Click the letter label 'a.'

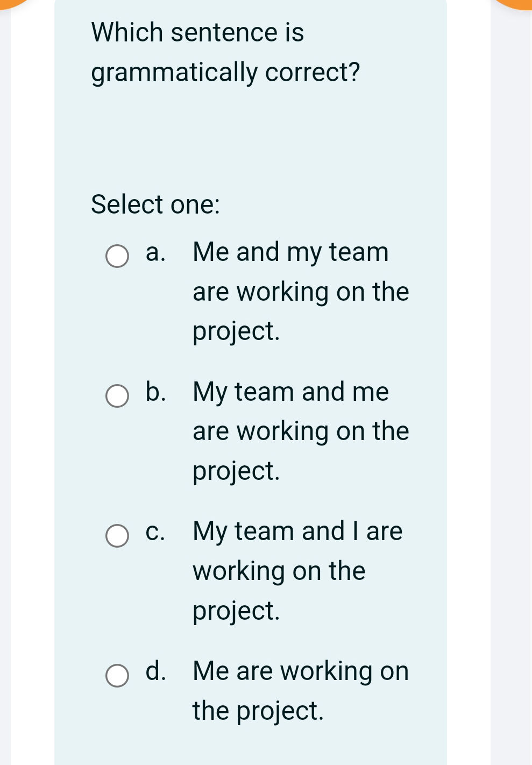pyautogui.click(x=155, y=252)
